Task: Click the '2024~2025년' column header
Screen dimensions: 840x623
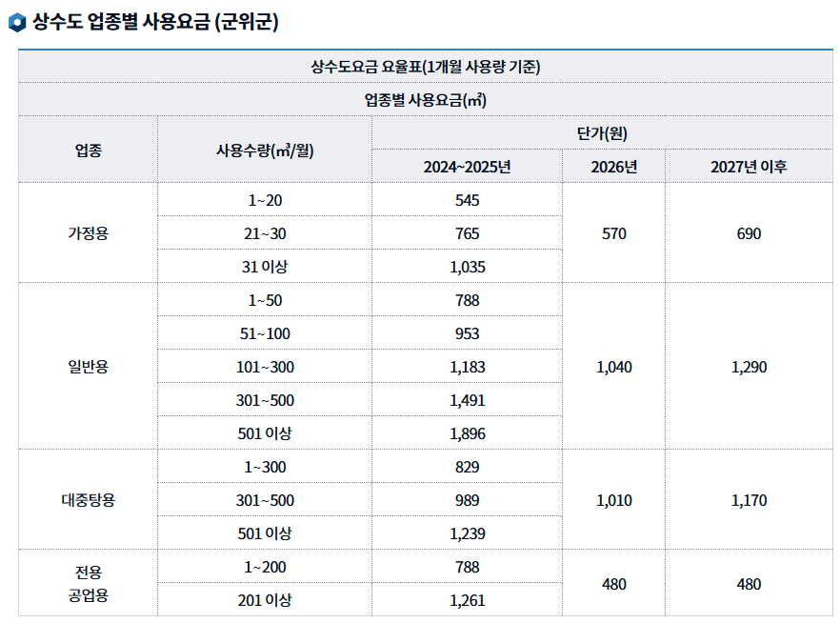Action: [x=467, y=167]
